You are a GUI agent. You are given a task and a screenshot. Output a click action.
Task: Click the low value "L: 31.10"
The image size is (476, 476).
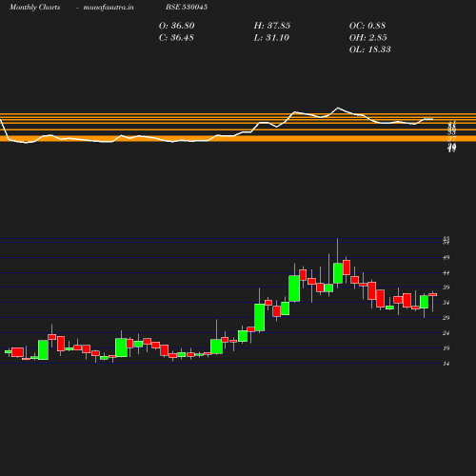[x=271, y=38]
